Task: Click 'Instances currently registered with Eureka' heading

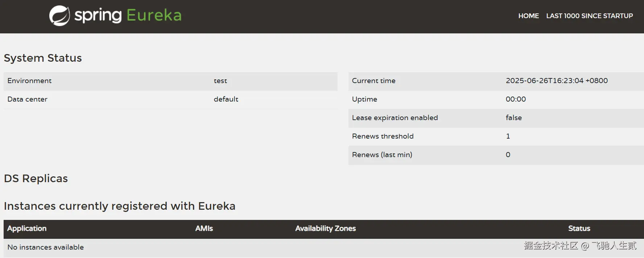Action: pos(120,206)
